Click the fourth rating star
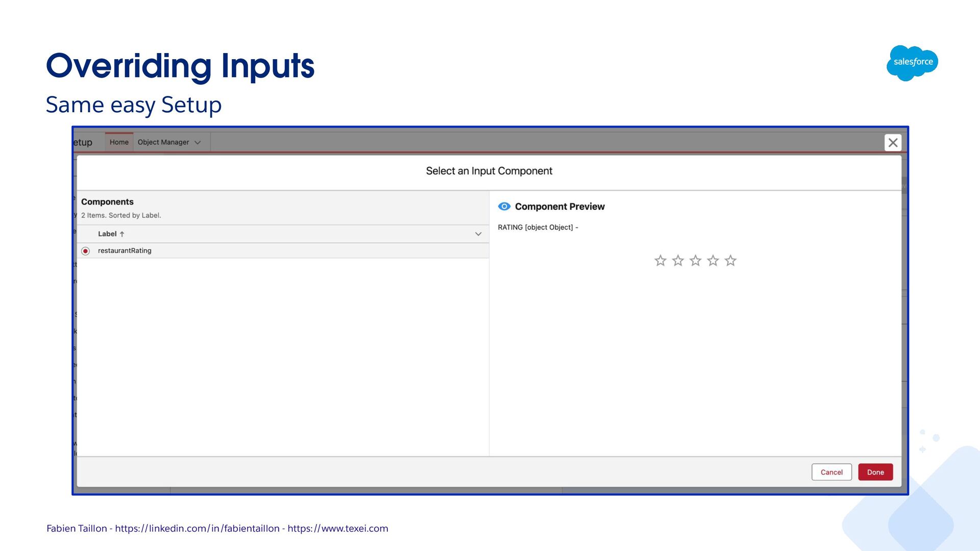The width and height of the screenshot is (980, 551). click(x=713, y=261)
